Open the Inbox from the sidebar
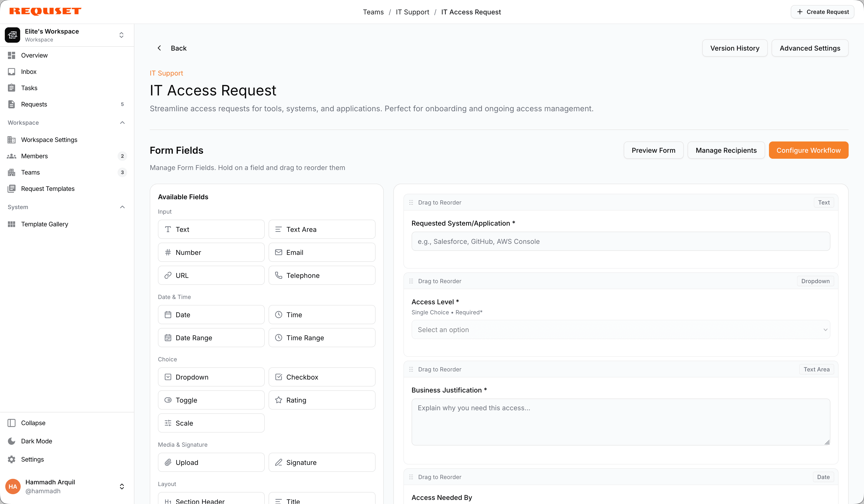Screen dimensions: 864x504 coord(29,71)
